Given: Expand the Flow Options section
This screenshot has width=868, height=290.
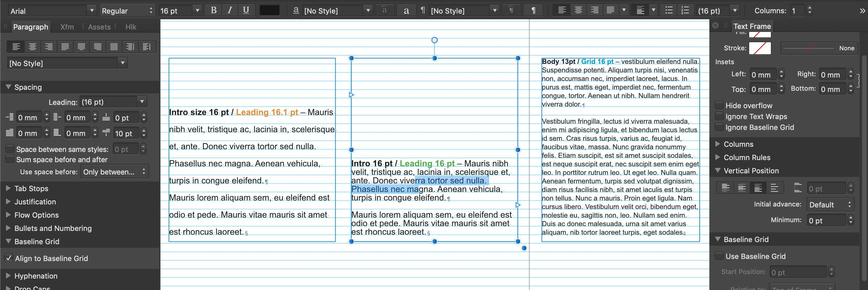Looking at the screenshot, I should [x=9, y=215].
